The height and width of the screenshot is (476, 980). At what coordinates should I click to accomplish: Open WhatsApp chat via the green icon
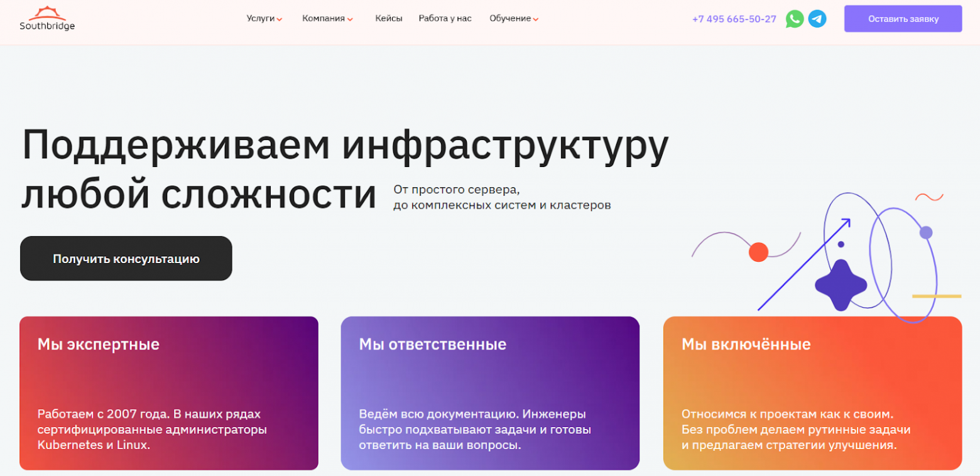[795, 19]
